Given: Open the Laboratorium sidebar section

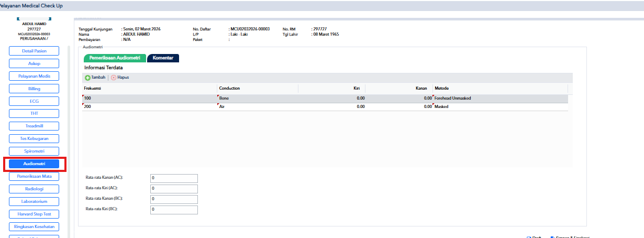Looking at the screenshot, I should pos(34,201).
